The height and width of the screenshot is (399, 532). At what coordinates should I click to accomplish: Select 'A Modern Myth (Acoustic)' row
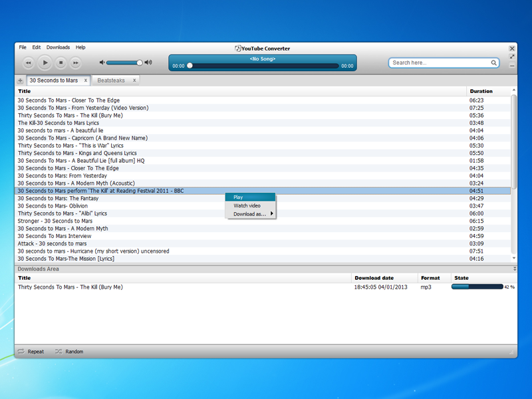(263, 184)
